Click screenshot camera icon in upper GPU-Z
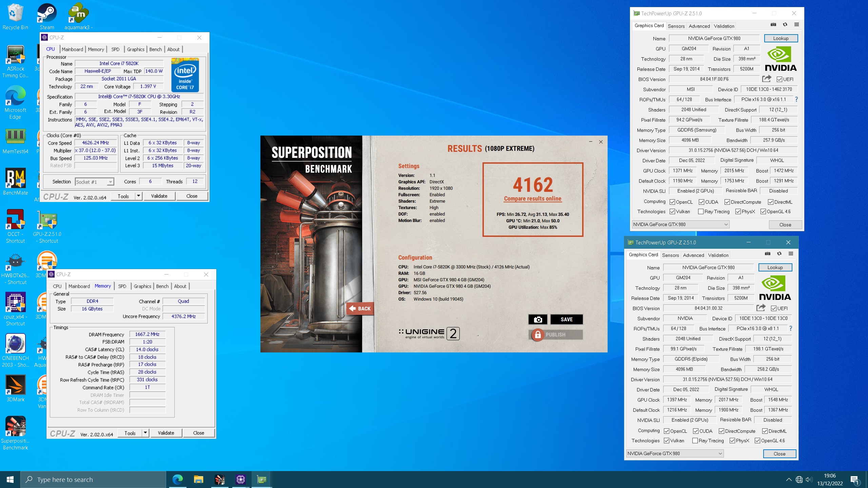868x488 pixels. tap(773, 24)
